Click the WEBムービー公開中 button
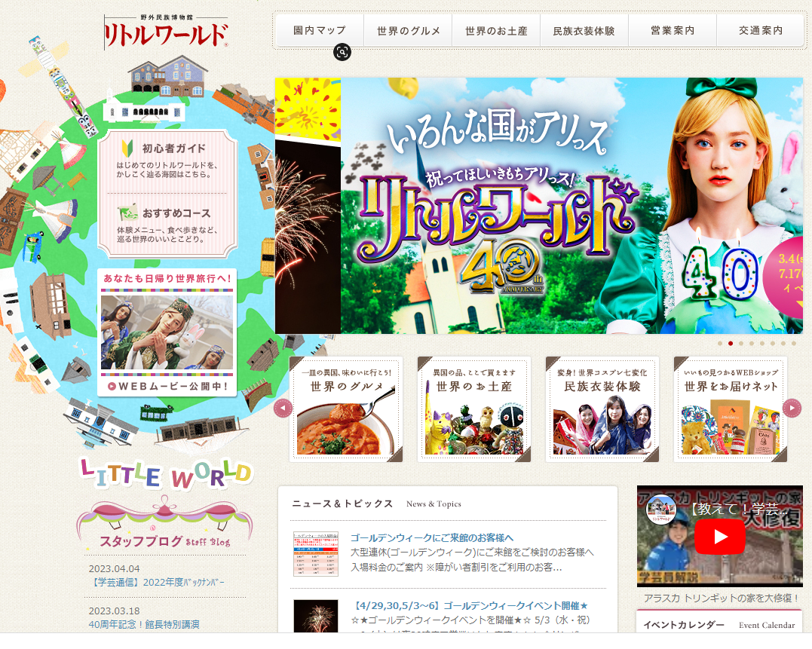This screenshot has width=812, height=649. click(167, 386)
